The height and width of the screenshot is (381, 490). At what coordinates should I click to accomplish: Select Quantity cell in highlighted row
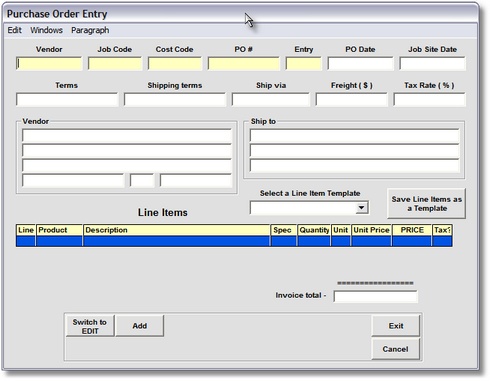[314, 241]
